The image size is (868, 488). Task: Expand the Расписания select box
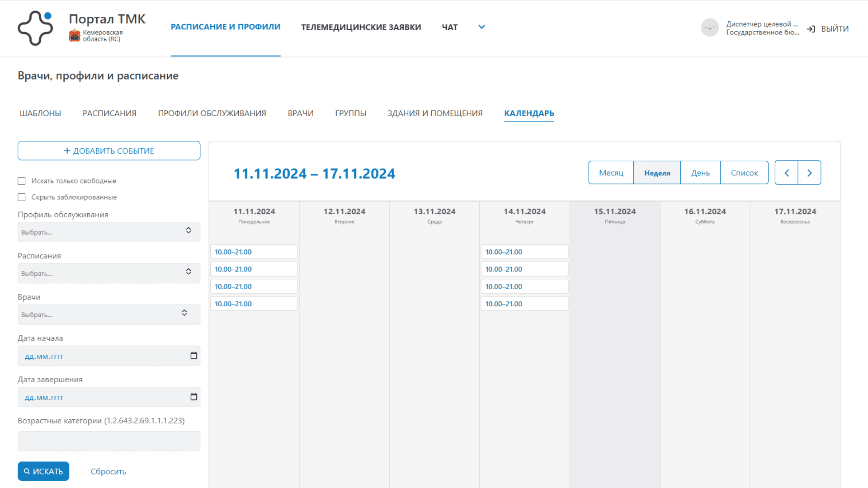point(108,273)
